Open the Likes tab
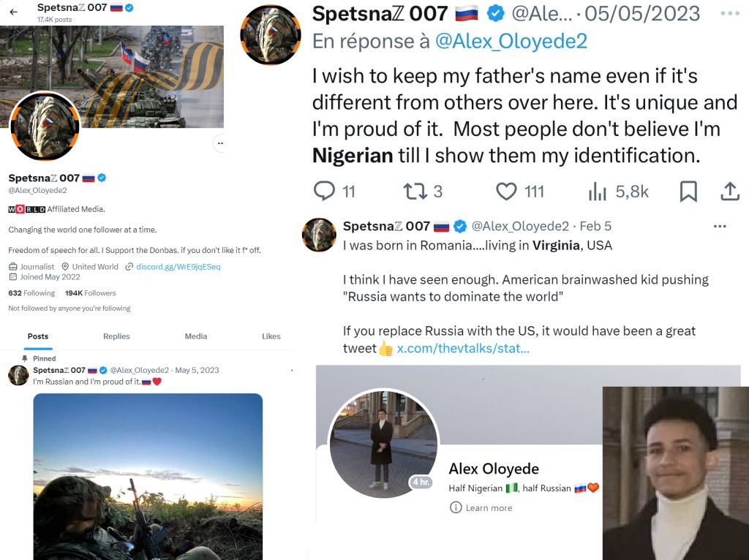This screenshot has width=749, height=560. point(271,336)
